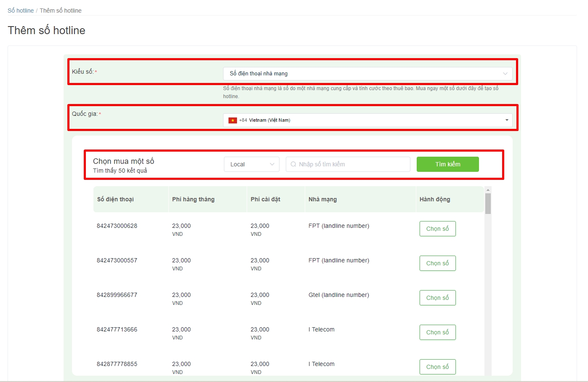Click the table scrollbar thumb
The height and width of the screenshot is (382, 588).
(x=488, y=204)
